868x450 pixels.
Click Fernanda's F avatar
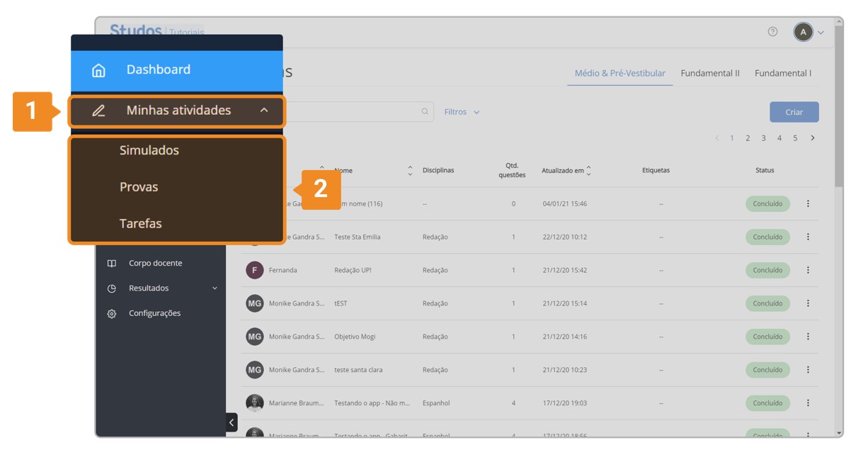pyautogui.click(x=255, y=270)
